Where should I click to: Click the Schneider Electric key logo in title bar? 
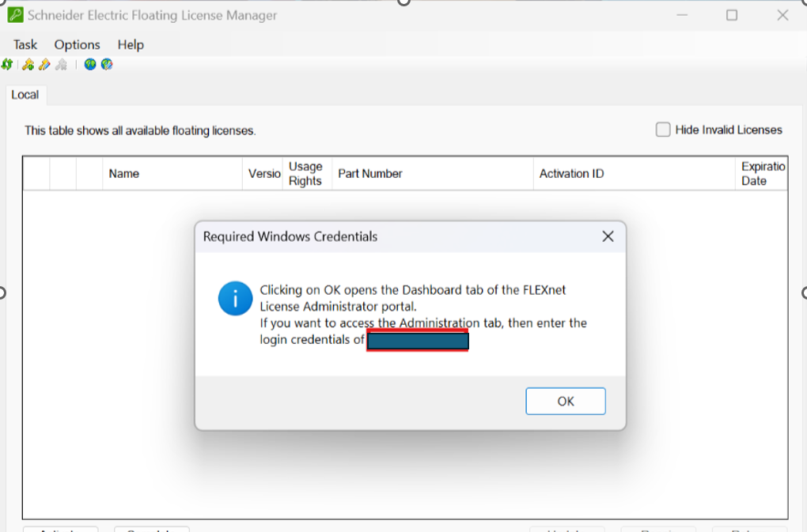[x=16, y=15]
